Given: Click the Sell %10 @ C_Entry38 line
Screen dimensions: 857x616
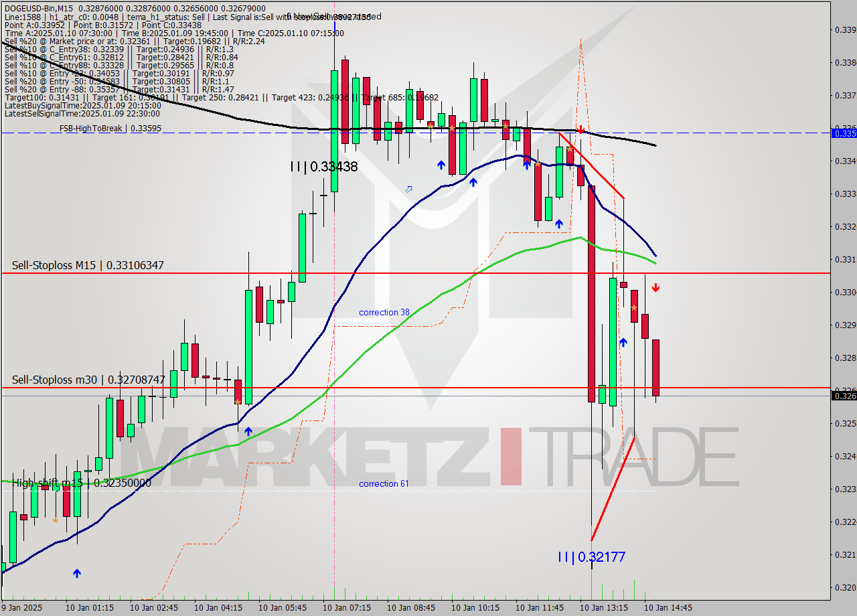Looking at the screenshot, I should pos(119,49).
